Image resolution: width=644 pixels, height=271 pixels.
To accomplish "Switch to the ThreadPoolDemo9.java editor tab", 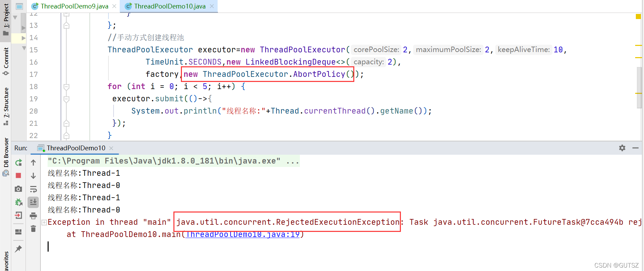I will (x=70, y=6).
